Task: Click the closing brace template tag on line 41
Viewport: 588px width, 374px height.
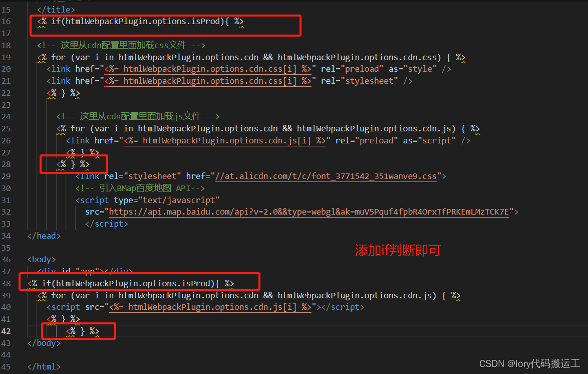Action: [x=64, y=319]
